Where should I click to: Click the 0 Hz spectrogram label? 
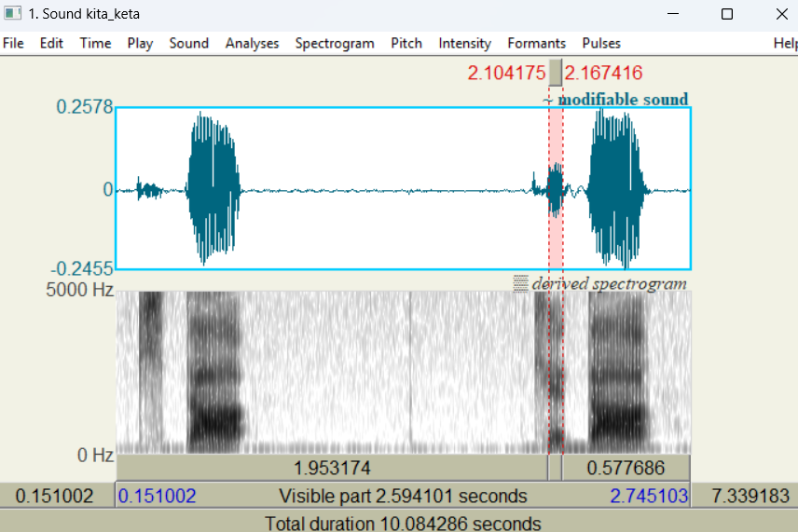point(95,455)
